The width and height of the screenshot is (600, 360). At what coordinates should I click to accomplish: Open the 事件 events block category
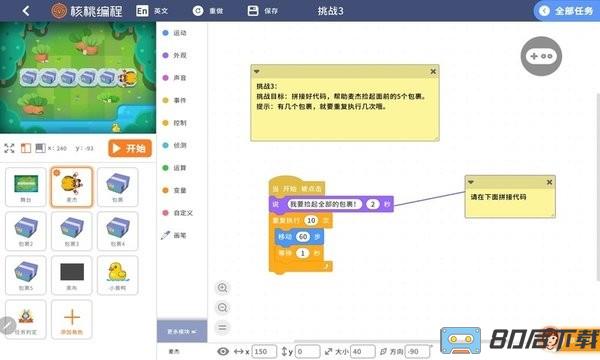[175, 100]
